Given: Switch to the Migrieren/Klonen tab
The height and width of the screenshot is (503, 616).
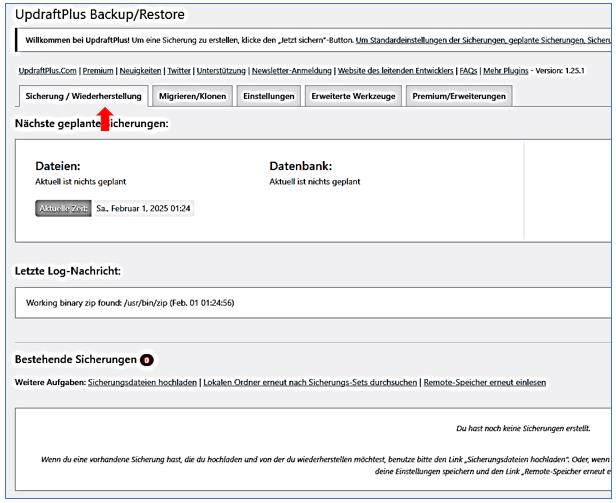Looking at the screenshot, I should point(194,95).
